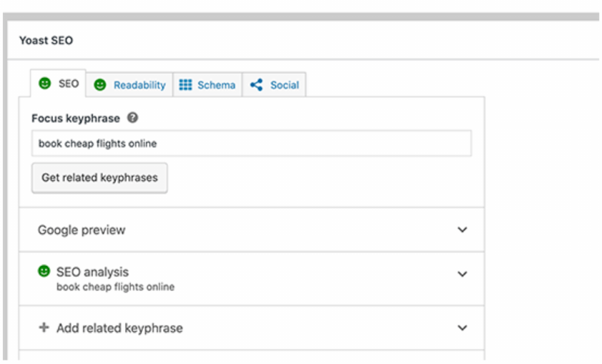Click the Google preview section heading text

point(82,230)
